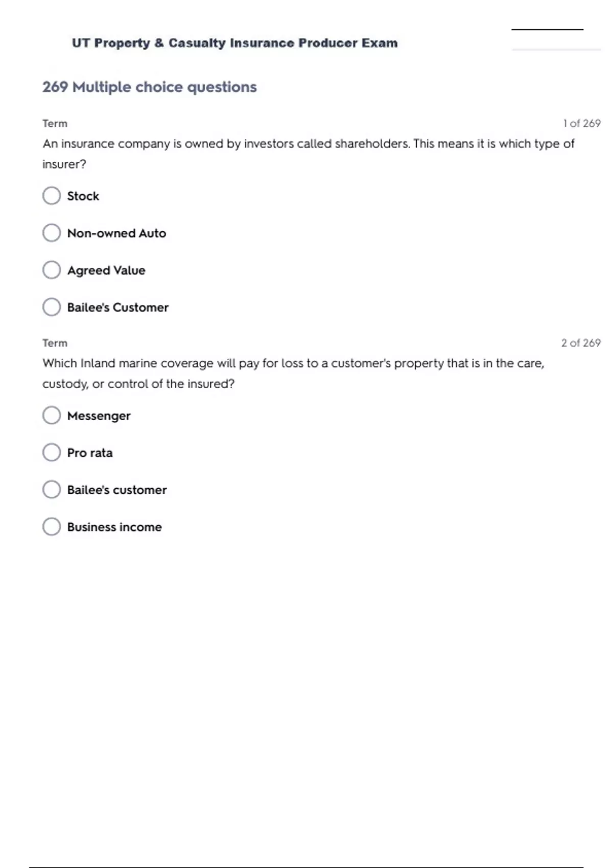Viewport: 613px width, 868px height.
Task: Click the '1 of 269' question counter
Action: [581, 124]
